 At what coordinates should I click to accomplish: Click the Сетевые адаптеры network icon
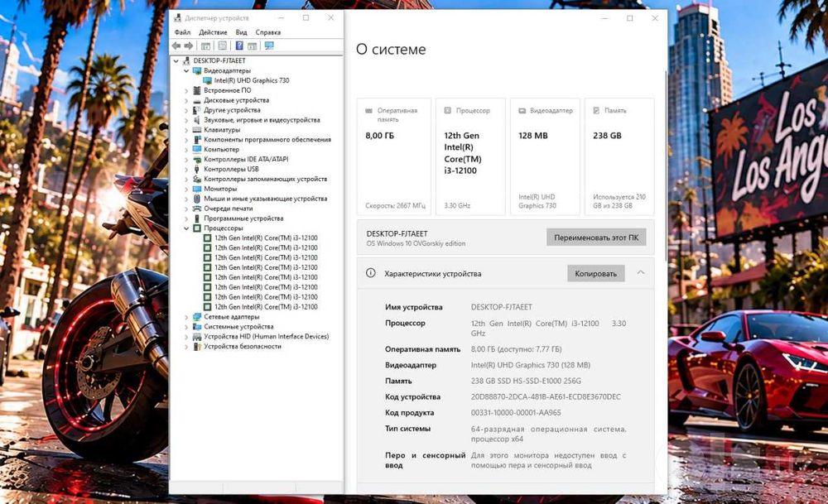pyautogui.click(x=197, y=317)
